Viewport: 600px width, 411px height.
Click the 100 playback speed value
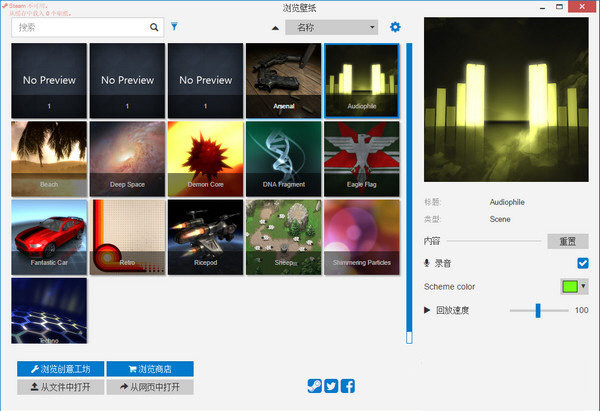(581, 310)
